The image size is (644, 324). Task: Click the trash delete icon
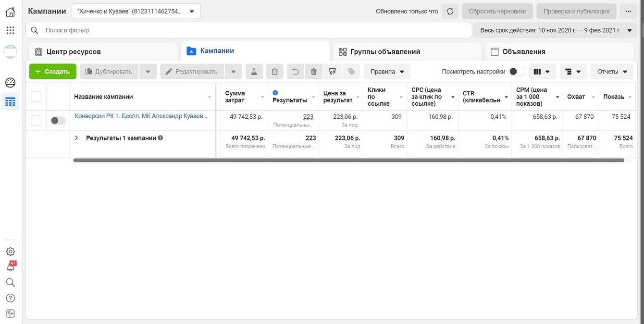(x=314, y=72)
